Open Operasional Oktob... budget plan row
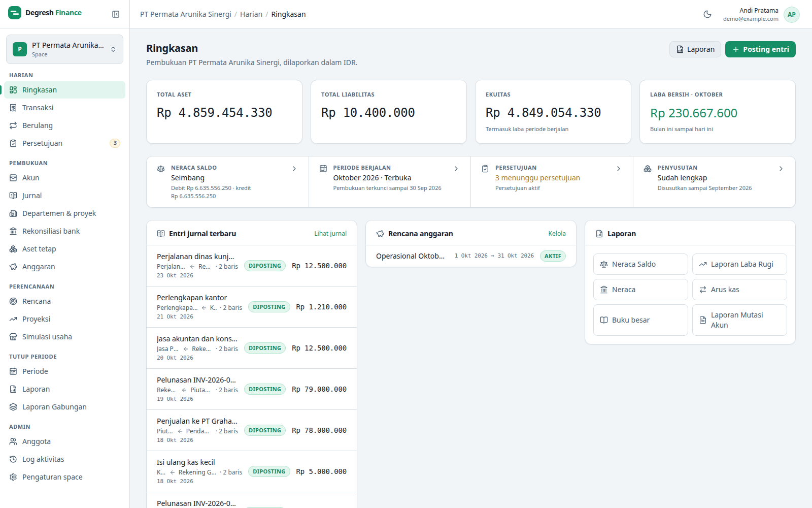Image resolution: width=812 pixels, height=508 pixels. 471,256
